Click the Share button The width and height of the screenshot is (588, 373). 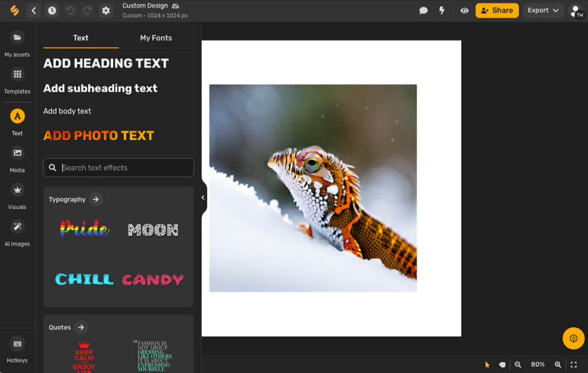pos(497,10)
